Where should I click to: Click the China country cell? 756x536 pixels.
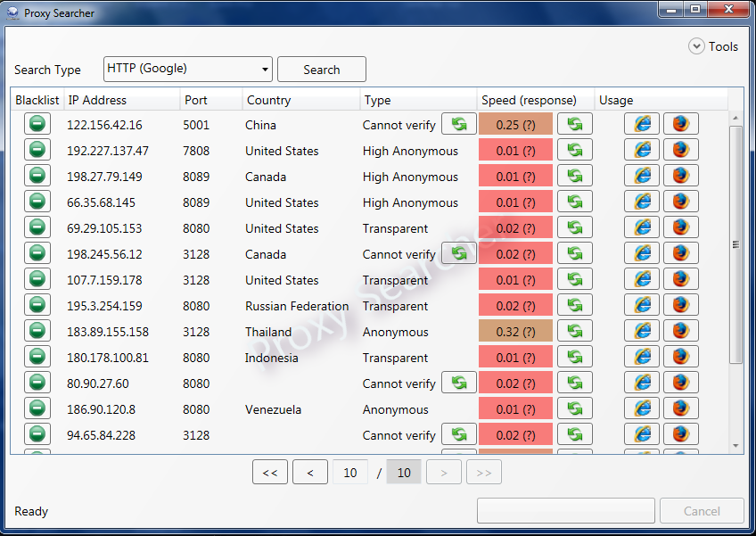[x=261, y=125]
